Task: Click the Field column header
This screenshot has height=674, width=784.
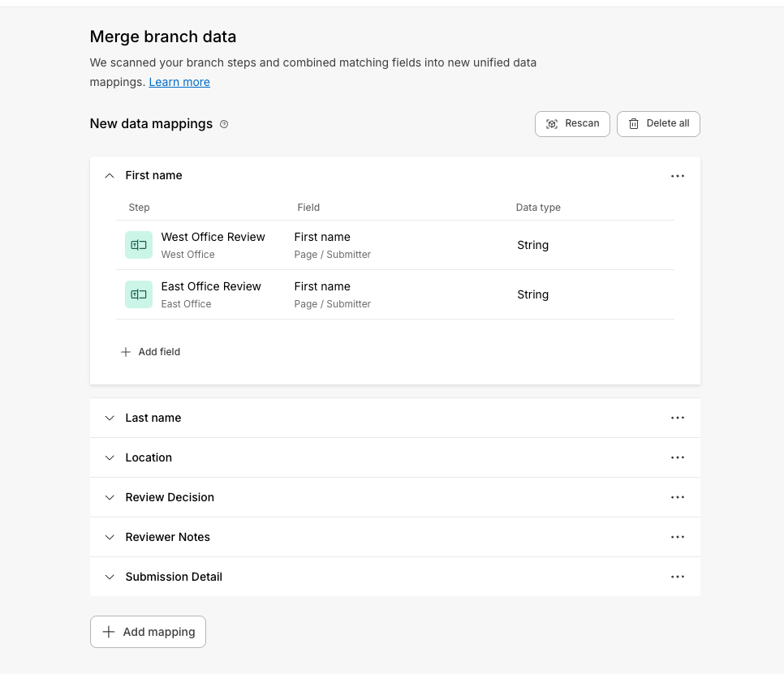Action: 308,208
